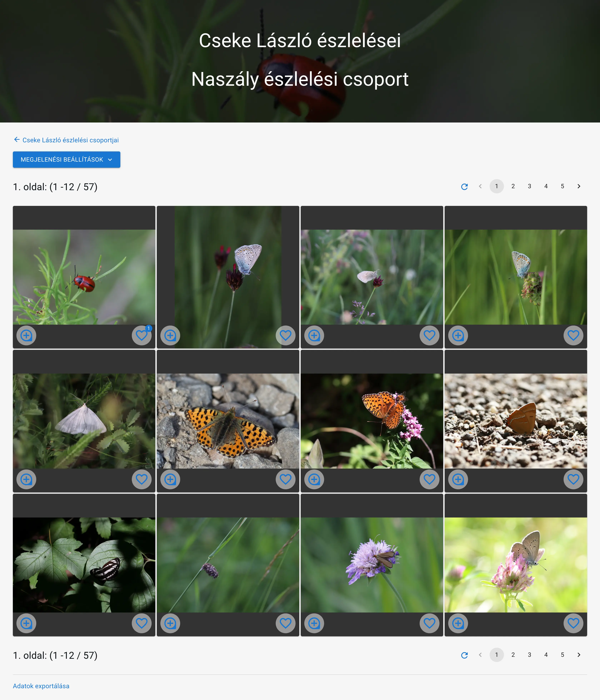Image resolution: width=600 pixels, height=700 pixels.
Task: Add comment on red beetle observation
Action: click(x=26, y=336)
